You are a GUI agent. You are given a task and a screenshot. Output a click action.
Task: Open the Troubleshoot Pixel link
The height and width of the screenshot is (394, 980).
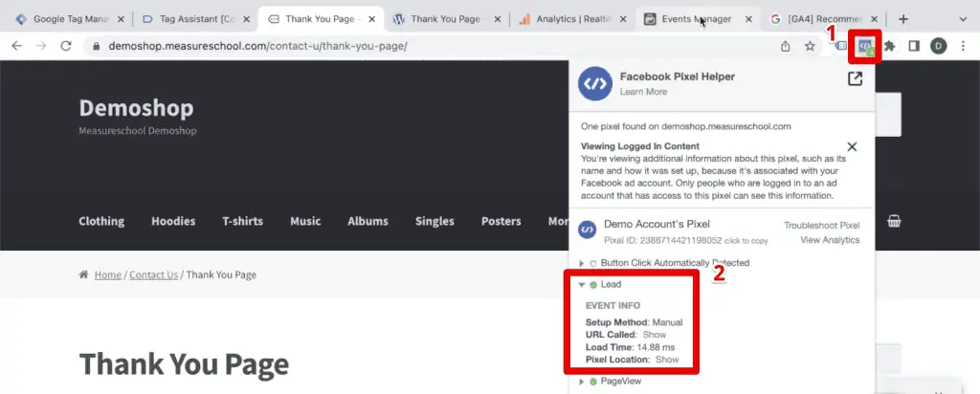[x=822, y=226]
